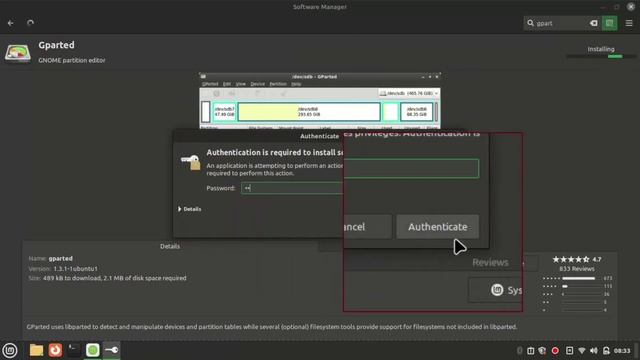Image resolution: width=640 pixels, height=360 pixels.
Task: Clear the 'gpart' search text
Action: coord(593,23)
